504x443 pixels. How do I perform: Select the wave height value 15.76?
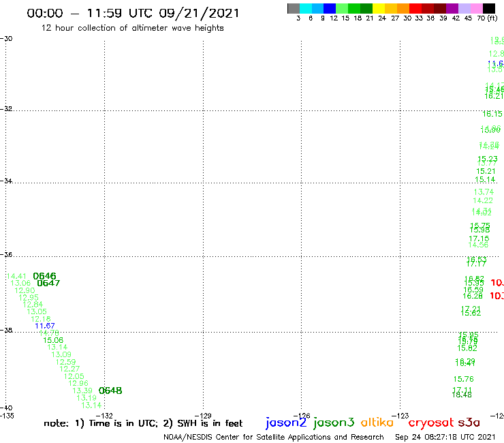point(464,379)
